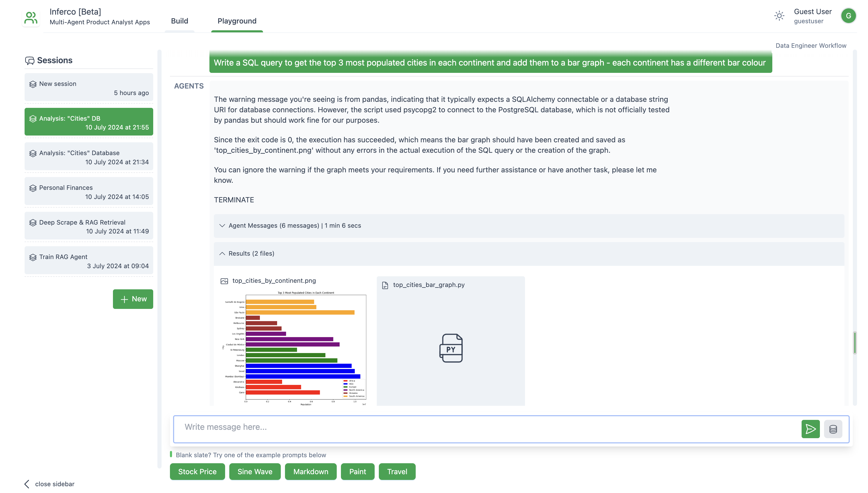Viewport: 868px width, 493px height.
Task: Click the Sessions chat bubble icon
Action: pyautogui.click(x=30, y=61)
